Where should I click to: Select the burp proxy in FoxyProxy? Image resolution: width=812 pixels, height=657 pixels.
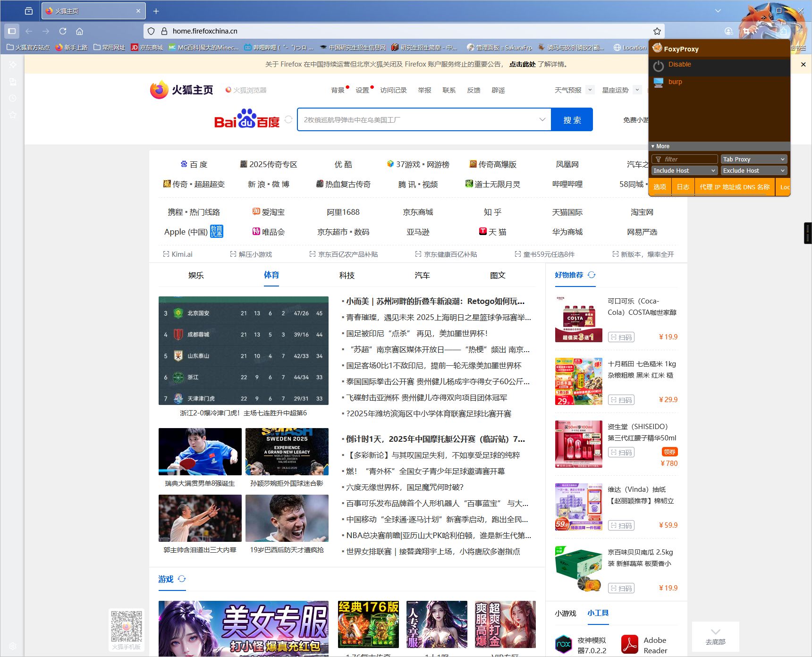click(x=675, y=82)
